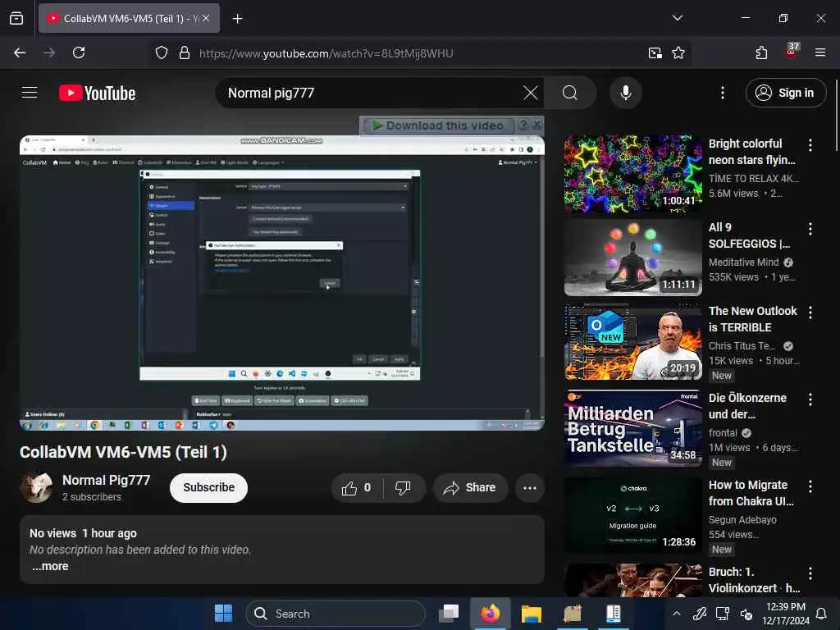Click Segun Adebayo channel name
The width and height of the screenshot is (840, 630).
click(x=742, y=519)
